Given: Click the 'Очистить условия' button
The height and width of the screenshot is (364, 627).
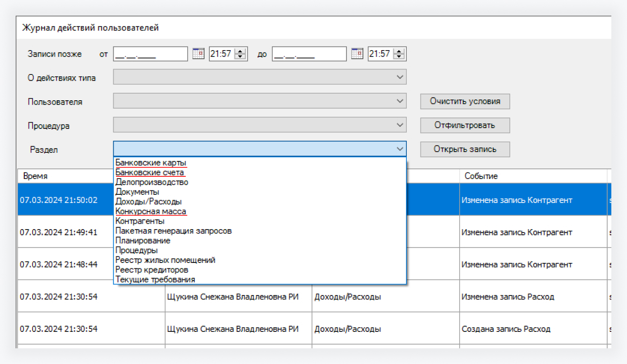Looking at the screenshot, I should (x=465, y=101).
